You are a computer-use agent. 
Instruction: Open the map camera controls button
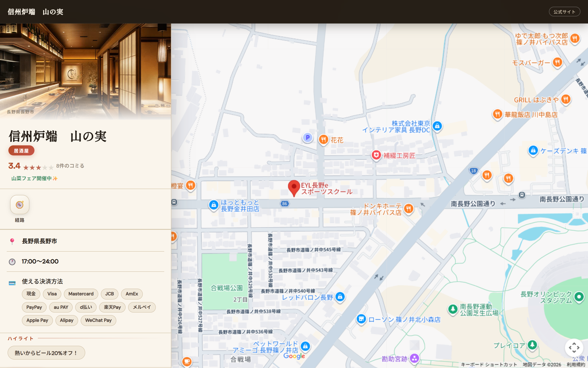point(574,347)
